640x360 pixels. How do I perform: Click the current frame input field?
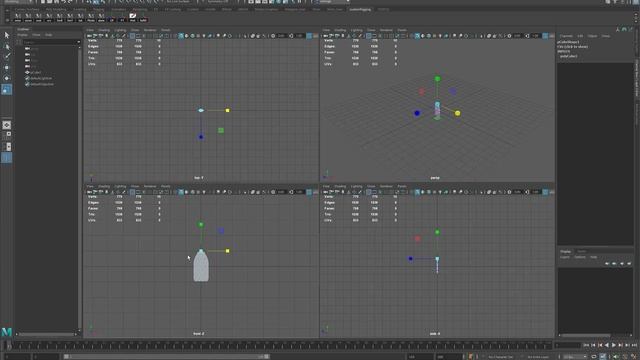click(x=567, y=345)
